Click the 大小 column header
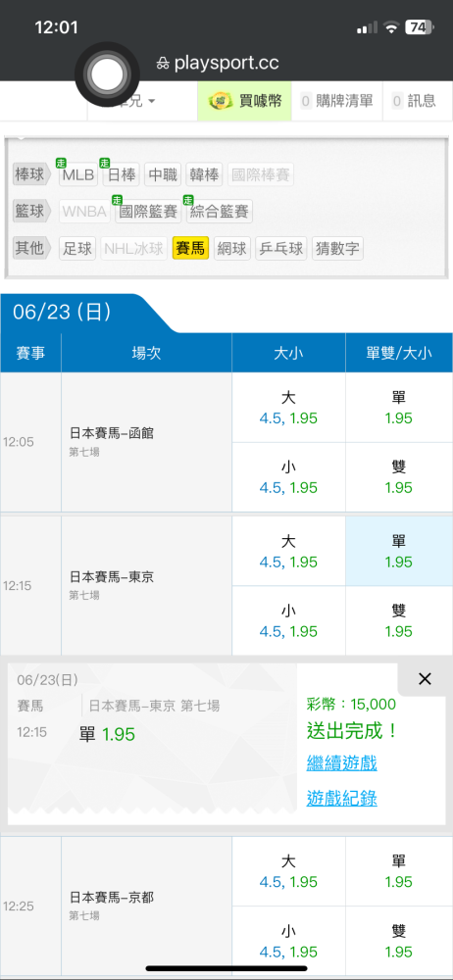 point(288,353)
